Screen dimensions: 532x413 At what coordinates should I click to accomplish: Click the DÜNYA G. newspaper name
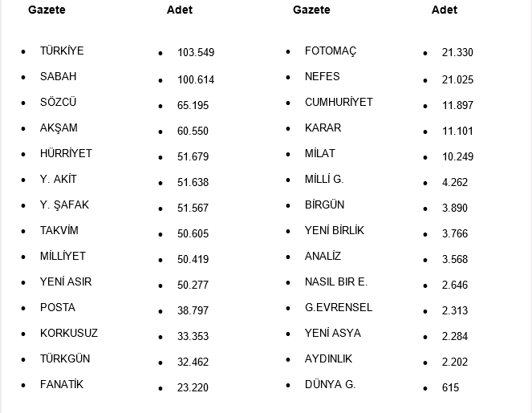[x=330, y=384]
